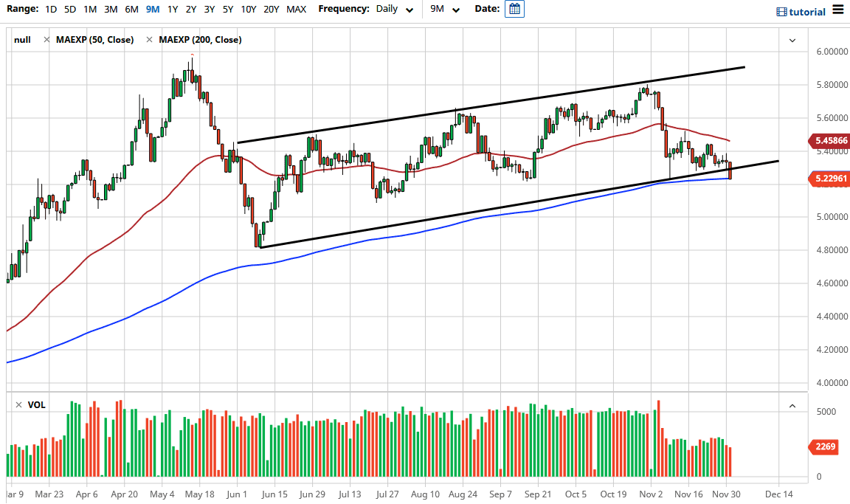Switch to the MAX range

coord(296,10)
